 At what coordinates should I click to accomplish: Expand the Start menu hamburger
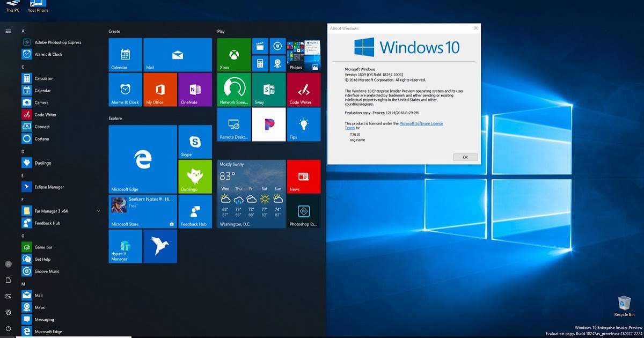pyautogui.click(x=9, y=31)
